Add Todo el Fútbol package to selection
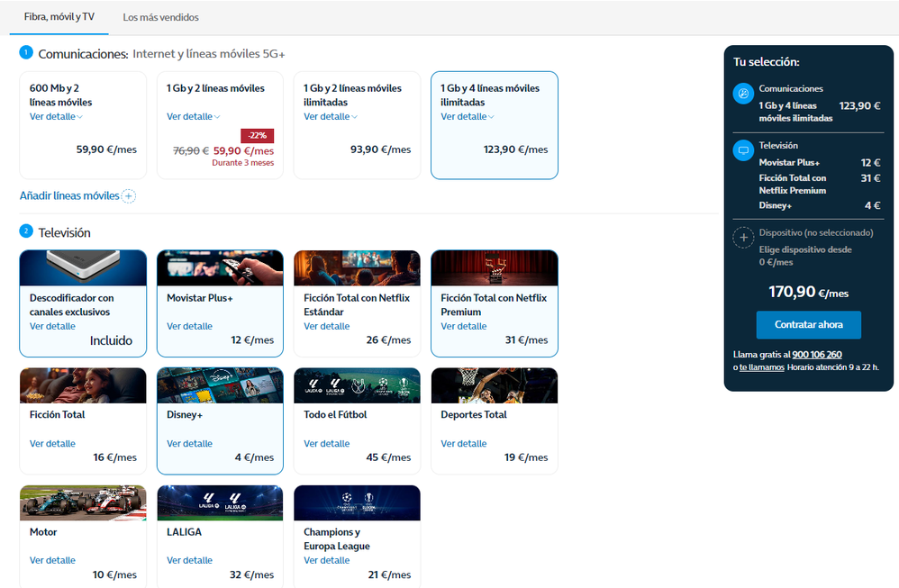Viewport: 899px width, 588px height. click(357, 421)
